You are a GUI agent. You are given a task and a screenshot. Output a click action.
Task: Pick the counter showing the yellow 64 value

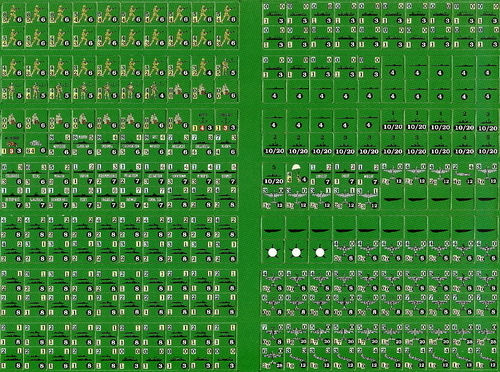tap(36, 145)
